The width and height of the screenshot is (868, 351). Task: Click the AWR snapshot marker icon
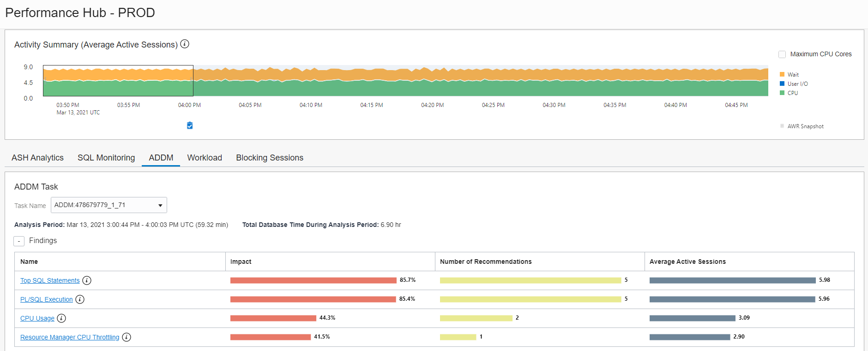[x=190, y=125]
